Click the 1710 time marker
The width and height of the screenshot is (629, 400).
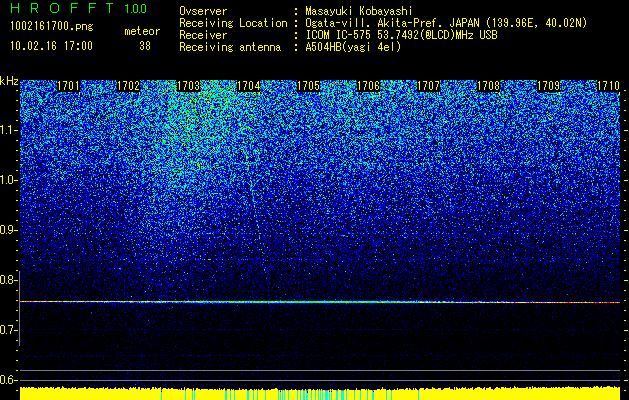(x=609, y=86)
